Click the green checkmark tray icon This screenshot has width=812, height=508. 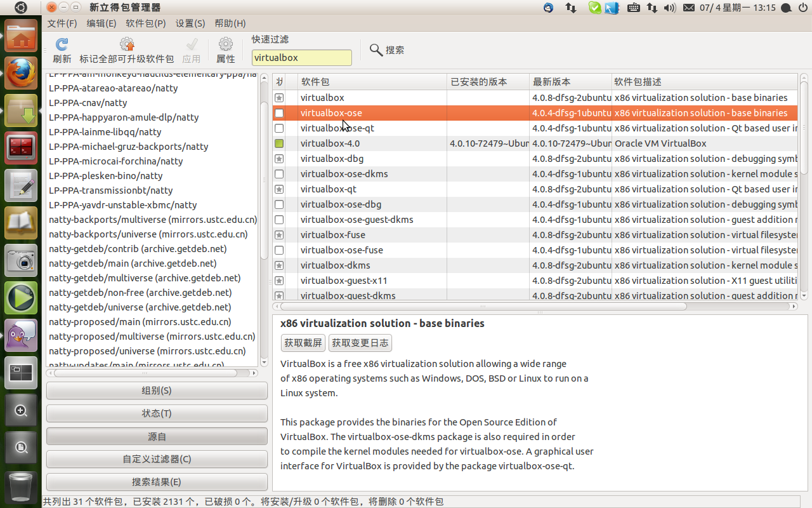[594, 8]
